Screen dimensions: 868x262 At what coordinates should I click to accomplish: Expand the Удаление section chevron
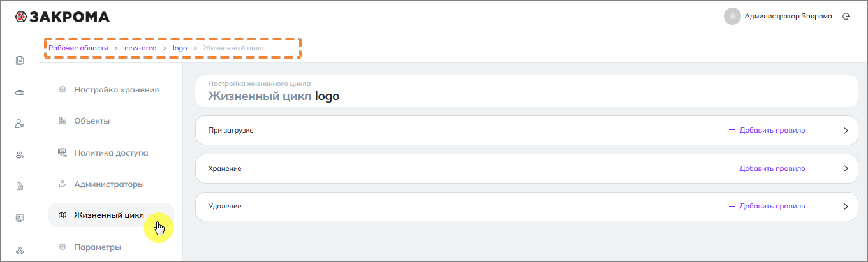(846, 207)
